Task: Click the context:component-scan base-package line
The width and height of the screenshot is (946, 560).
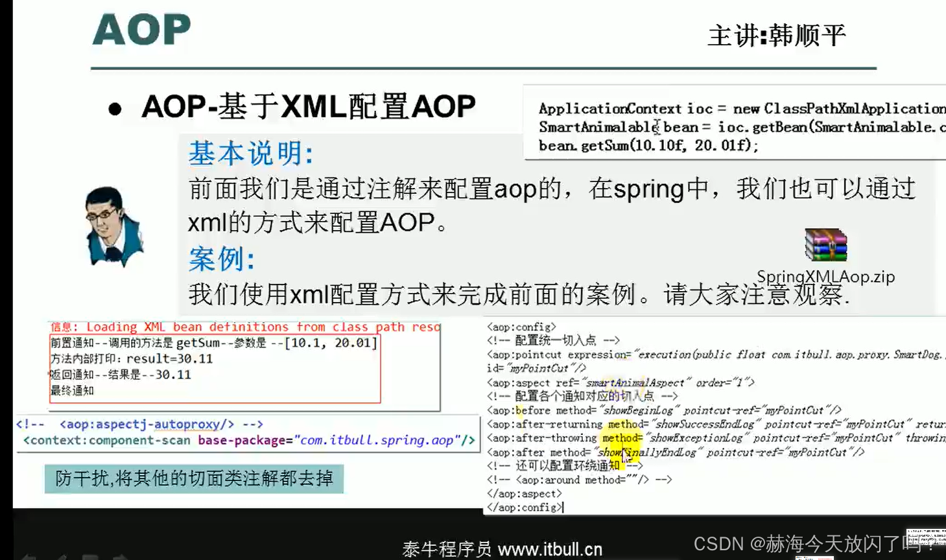Action: 249,441
